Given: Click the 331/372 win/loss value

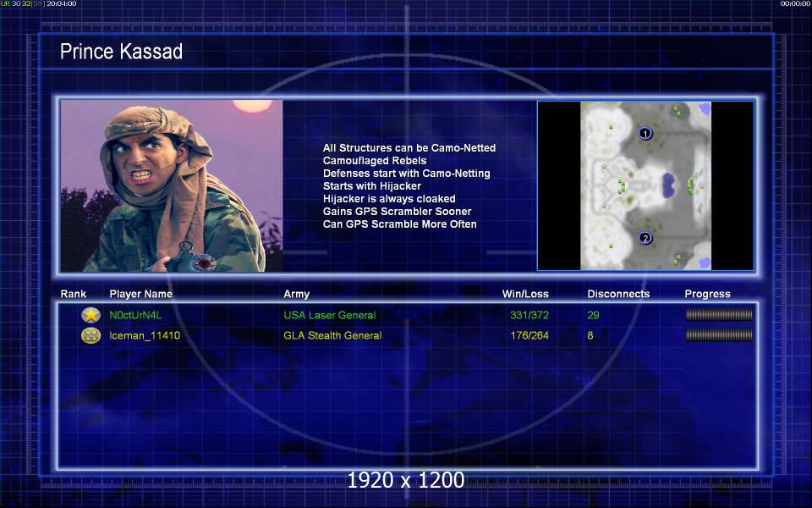Looking at the screenshot, I should [x=529, y=315].
